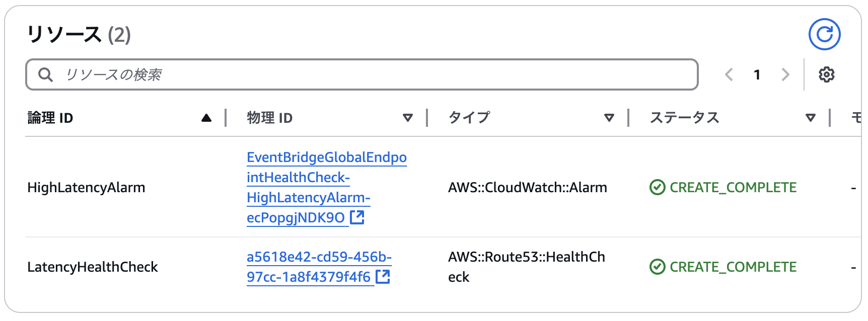Go to next page arrow
The width and height of the screenshot is (868, 321).
tap(785, 74)
